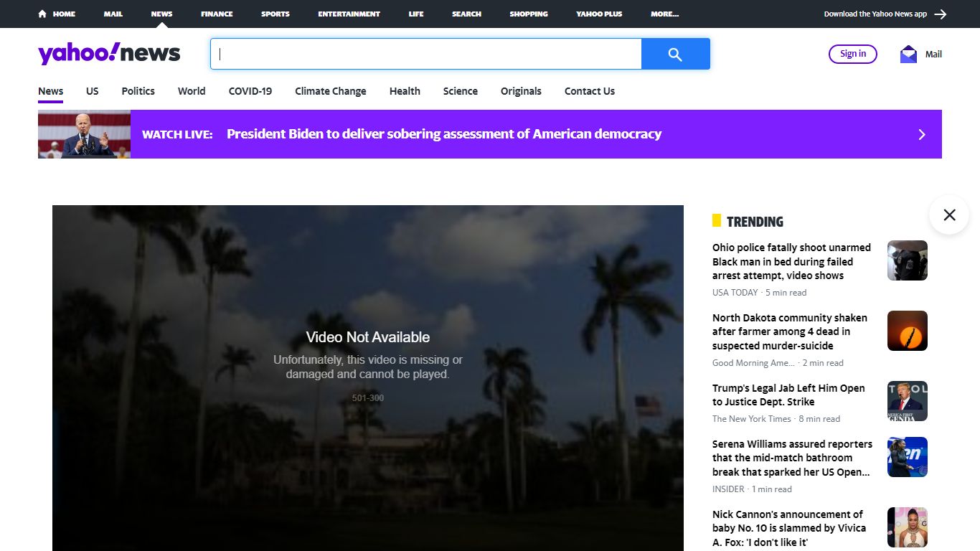Open North Dakota community shaken article
The height and width of the screenshot is (551, 980).
pos(790,331)
